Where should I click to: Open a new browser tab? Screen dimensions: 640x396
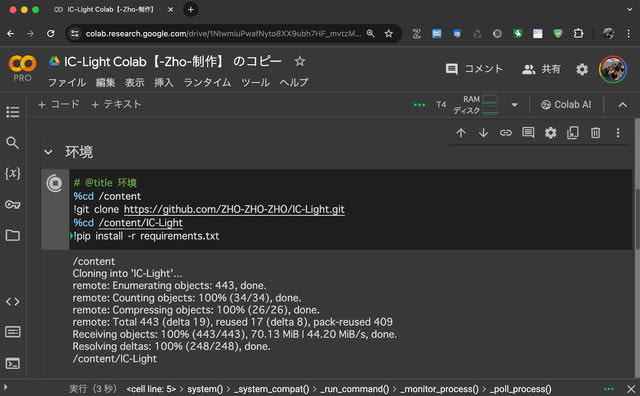(x=191, y=9)
